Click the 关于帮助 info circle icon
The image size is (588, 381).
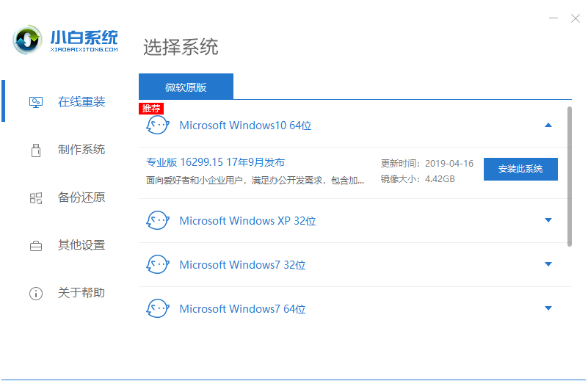coord(35,293)
